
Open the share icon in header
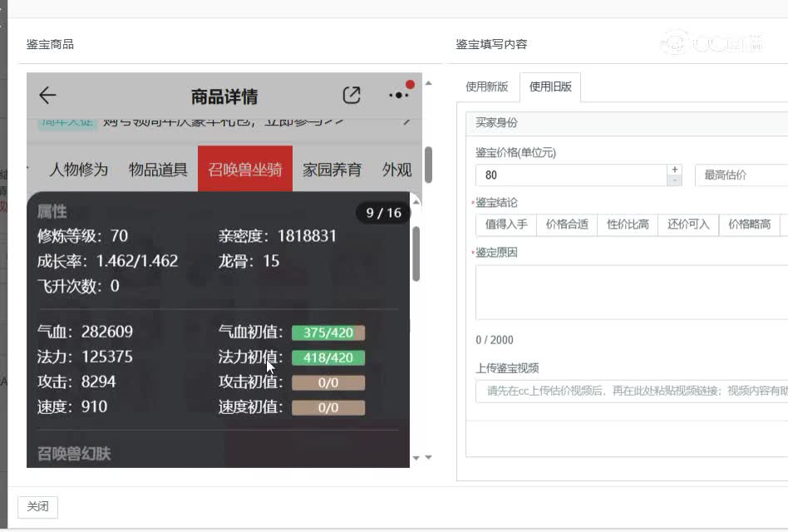352,95
